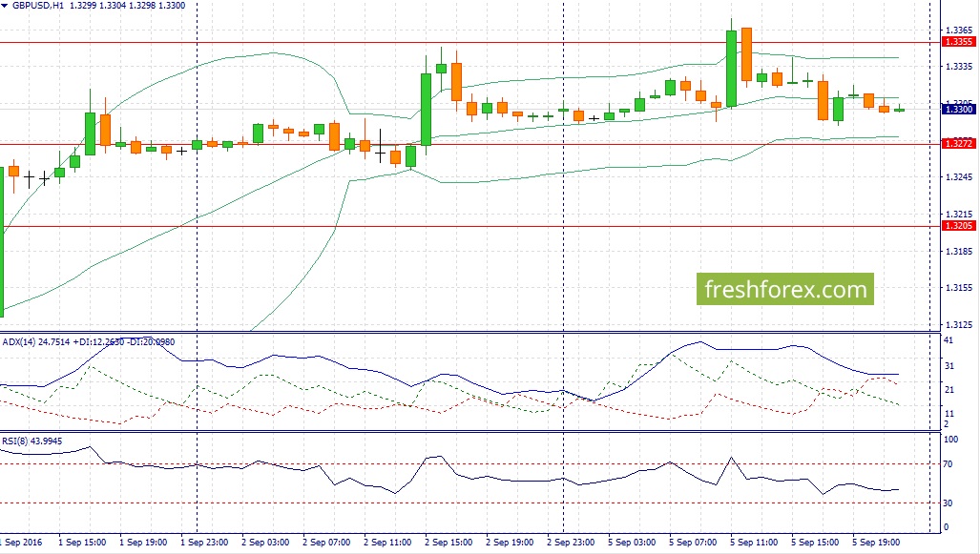Click the 5 Sep 07:00 time label
The width and height of the screenshot is (980, 554).
coord(693,543)
